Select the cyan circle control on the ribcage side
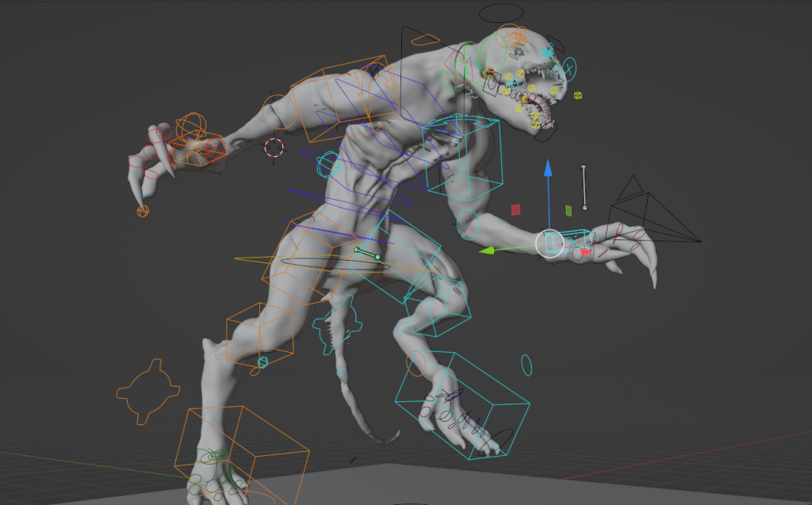 327,165
